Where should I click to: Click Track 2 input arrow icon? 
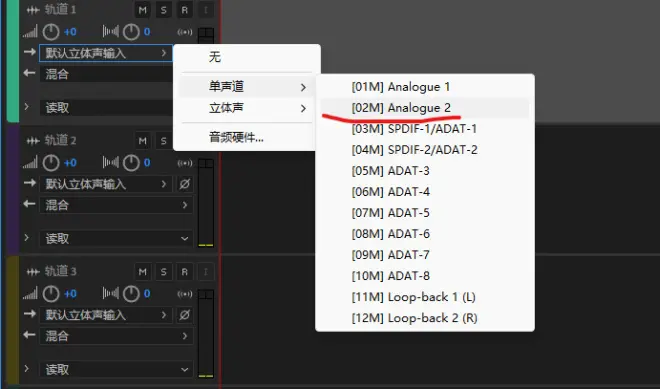coord(29,183)
